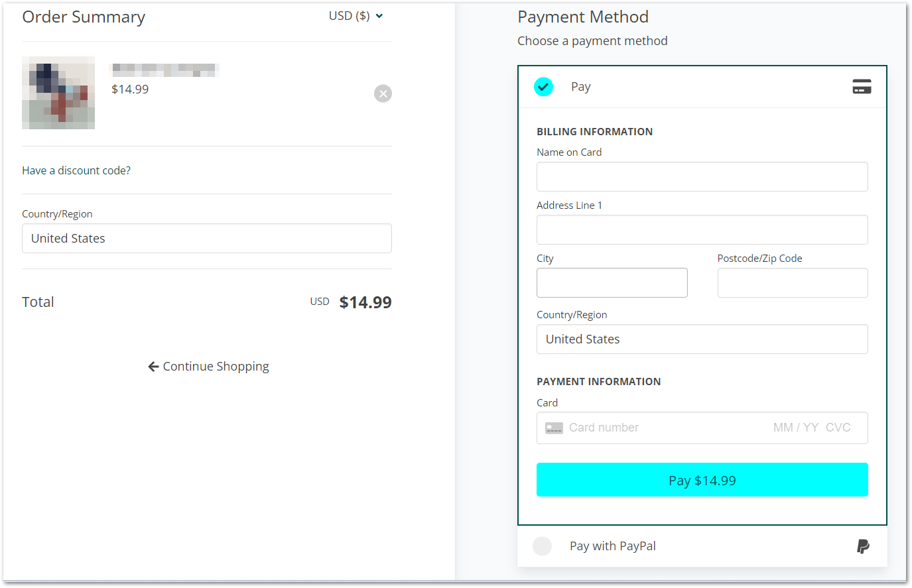Click the City input field
Image resolution: width=912 pixels, height=588 pixels.
point(612,283)
